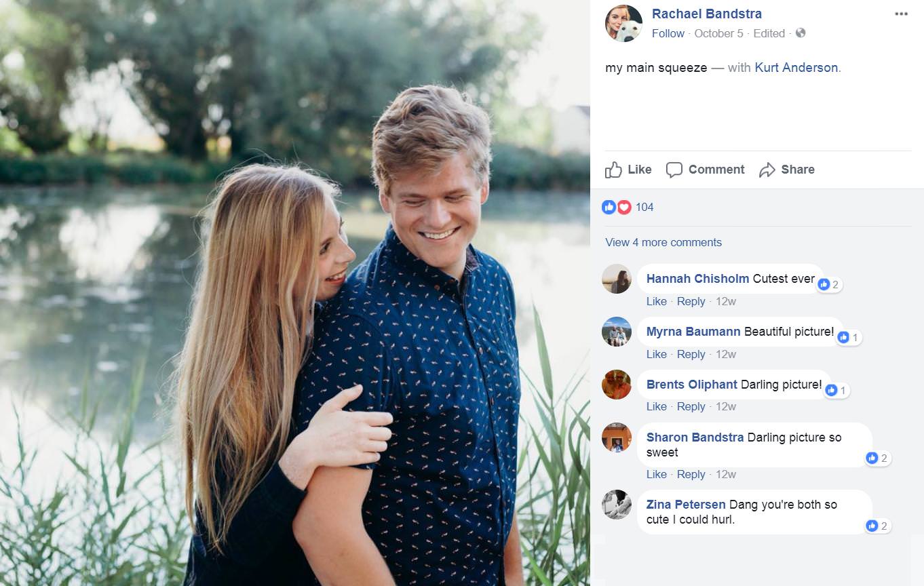The height and width of the screenshot is (586, 924).
Task: Open Rachael Bandstra's profile picture
Action: [623, 24]
